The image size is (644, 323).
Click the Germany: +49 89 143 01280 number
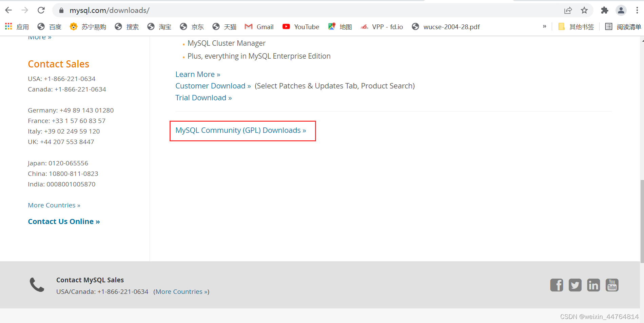pos(71,110)
